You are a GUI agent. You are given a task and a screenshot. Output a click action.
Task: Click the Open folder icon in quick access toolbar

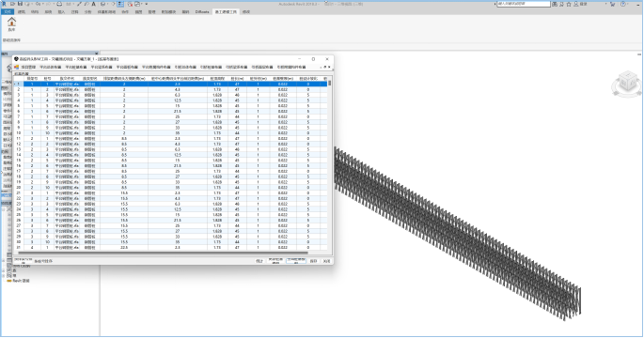pos(13,4)
